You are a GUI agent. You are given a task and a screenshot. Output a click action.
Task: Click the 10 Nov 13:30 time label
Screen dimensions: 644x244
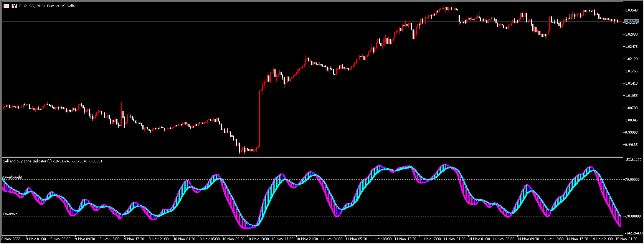258,239
